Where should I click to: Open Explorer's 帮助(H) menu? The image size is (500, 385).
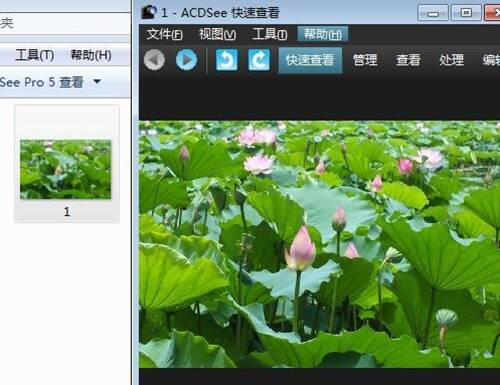pos(91,55)
